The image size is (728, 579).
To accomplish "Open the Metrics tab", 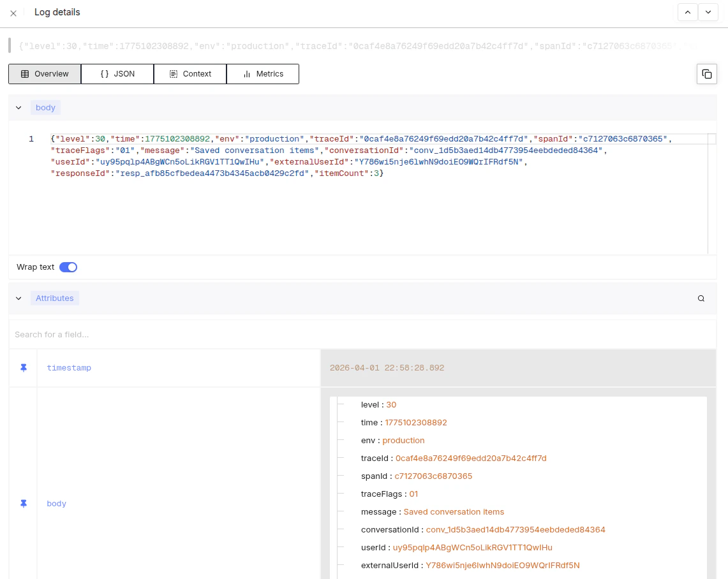I will (x=263, y=74).
